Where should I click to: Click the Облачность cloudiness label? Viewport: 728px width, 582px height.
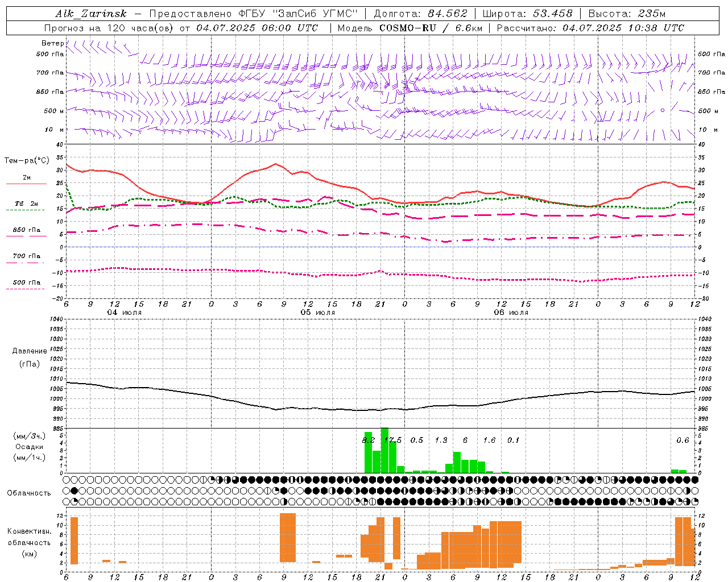point(29,493)
